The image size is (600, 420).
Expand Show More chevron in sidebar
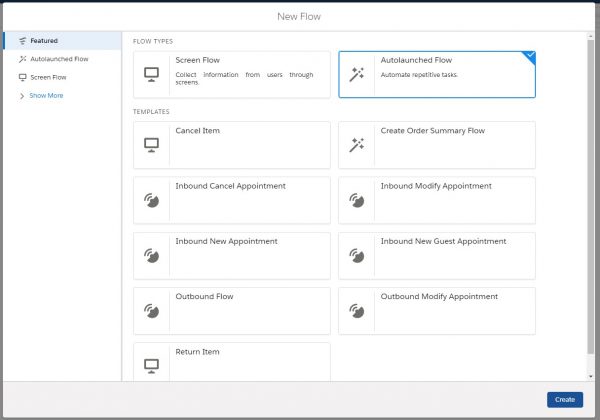(22, 96)
